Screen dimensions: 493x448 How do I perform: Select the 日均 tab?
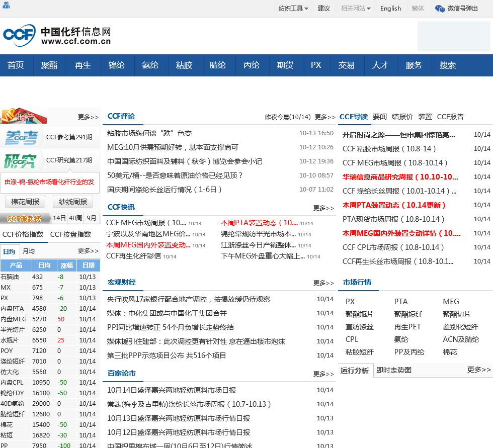pos(10,251)
